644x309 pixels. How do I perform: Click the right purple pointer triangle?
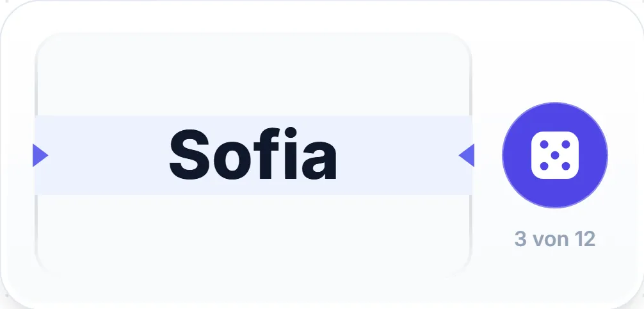pos(466,155)
